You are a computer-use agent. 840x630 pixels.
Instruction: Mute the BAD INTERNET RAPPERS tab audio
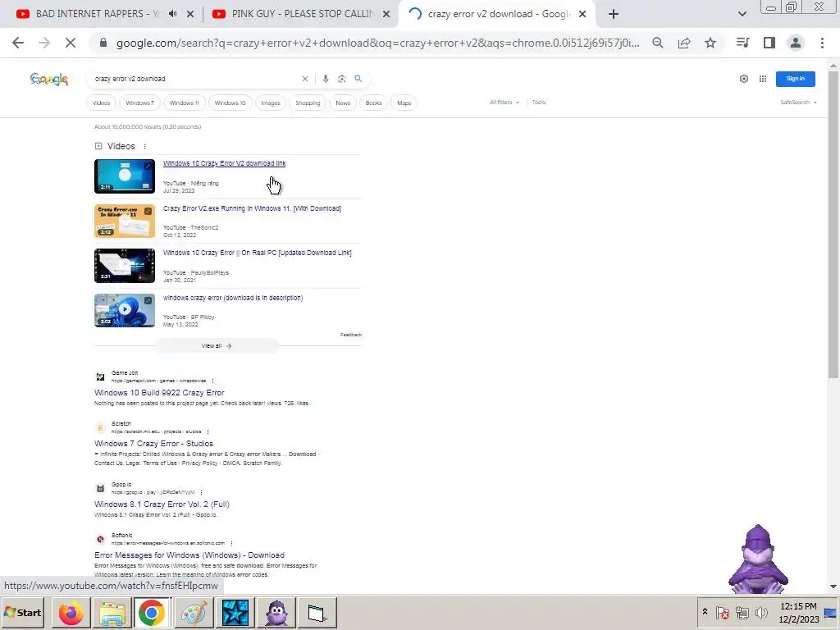click(x=172, y=14)
